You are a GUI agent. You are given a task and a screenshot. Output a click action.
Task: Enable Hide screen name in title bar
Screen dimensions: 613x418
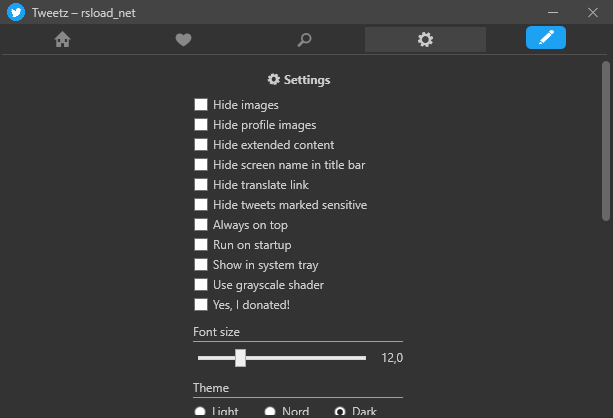[x=201, y=164]
